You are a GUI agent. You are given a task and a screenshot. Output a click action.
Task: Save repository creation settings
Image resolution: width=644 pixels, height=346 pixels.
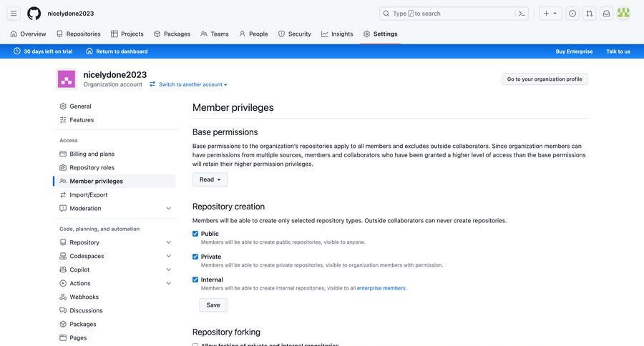pos(213,305)
